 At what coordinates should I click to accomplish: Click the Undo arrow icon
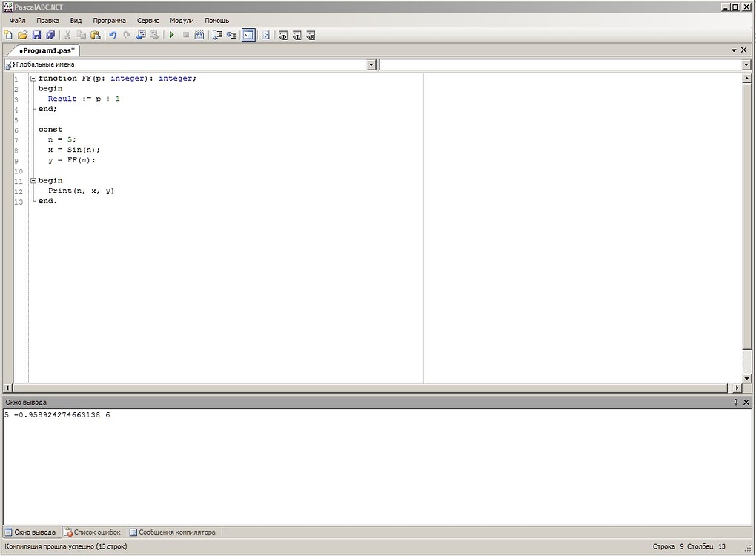pos(113,35)
